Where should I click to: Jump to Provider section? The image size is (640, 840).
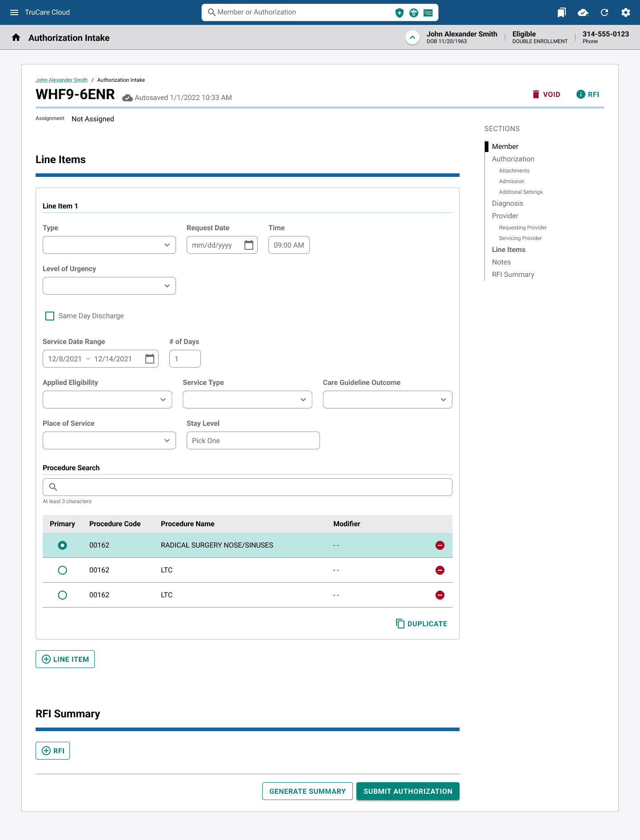click(x=505, y=216)
